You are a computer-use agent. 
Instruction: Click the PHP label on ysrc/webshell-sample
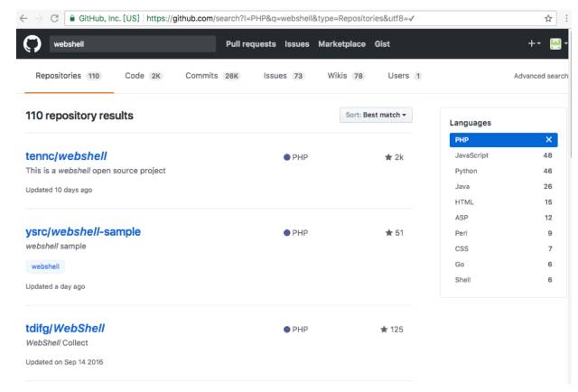(x=295, y=233)
